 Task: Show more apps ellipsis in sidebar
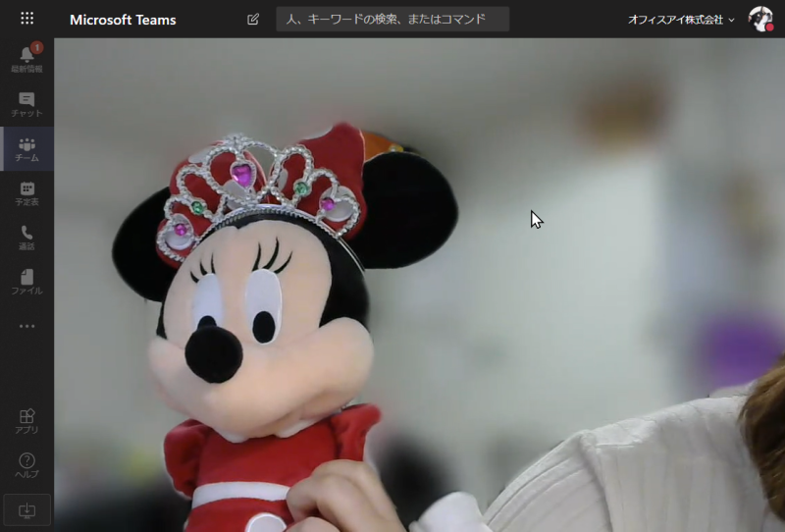point(27,326)
